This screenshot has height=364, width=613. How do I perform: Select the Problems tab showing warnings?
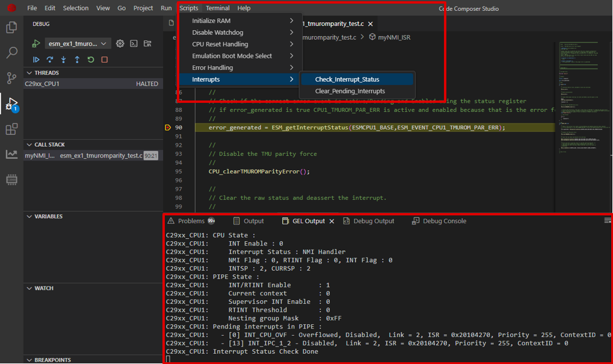[x=192, y=221]
